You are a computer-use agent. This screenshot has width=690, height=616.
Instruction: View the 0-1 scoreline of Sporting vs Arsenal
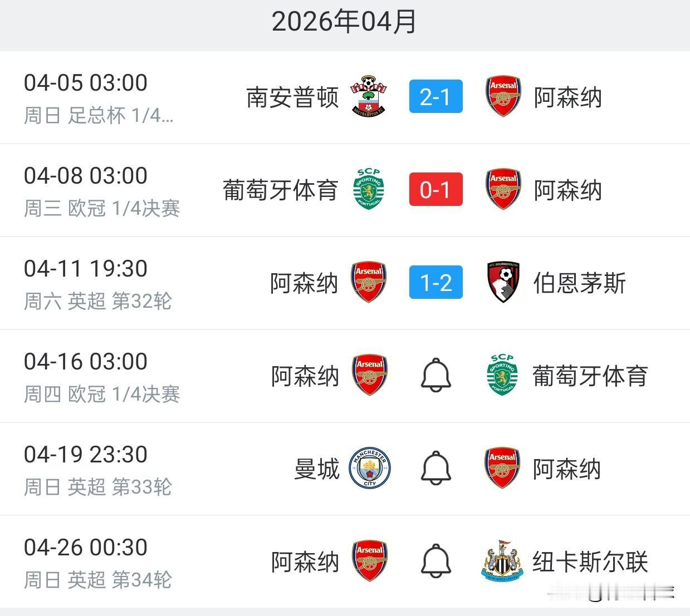click(x=436, y=189)
